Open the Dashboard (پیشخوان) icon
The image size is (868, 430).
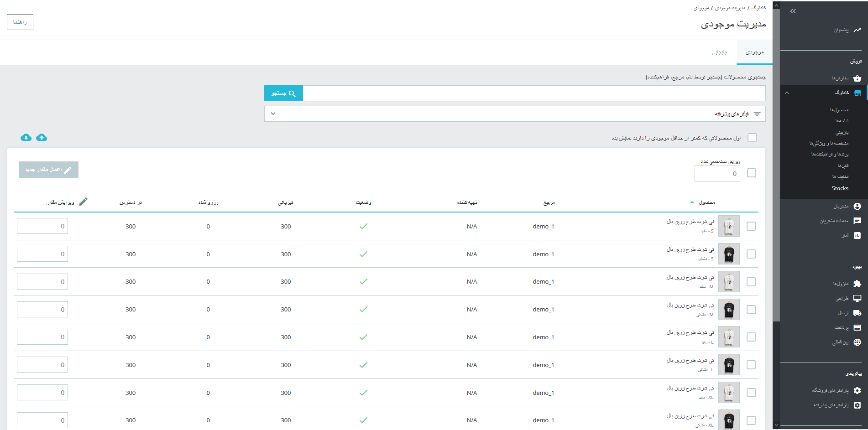(857, 30)
